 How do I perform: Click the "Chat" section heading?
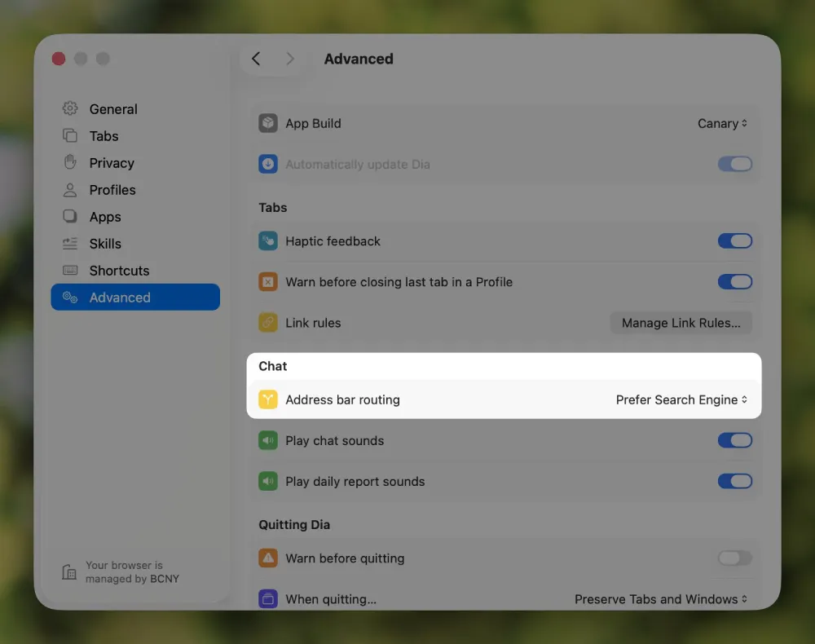(x=273, y=366)
